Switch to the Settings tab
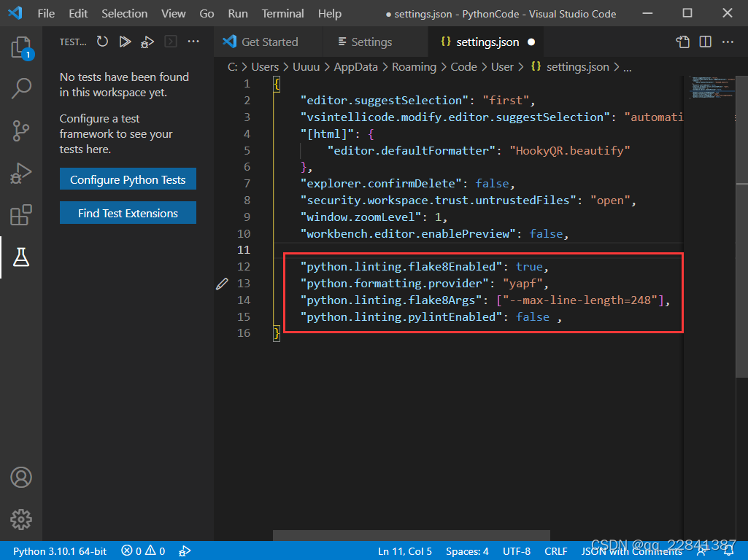Screen dimensions: 748x560 pyautogui.click(x=375, y=42)
